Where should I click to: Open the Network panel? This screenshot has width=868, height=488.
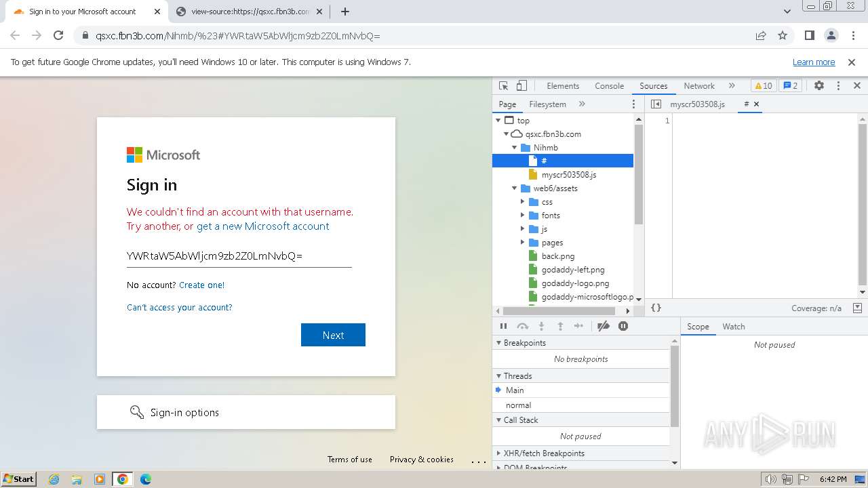699,86
